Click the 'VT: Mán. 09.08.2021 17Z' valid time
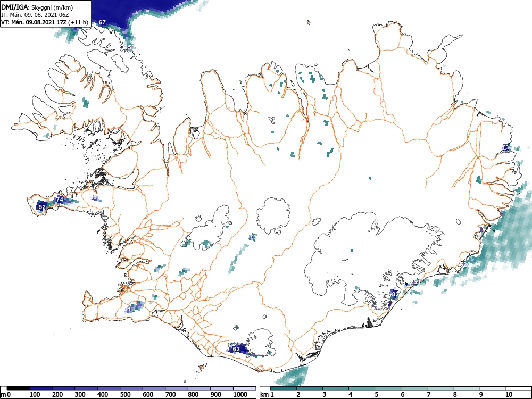The height and width of the screenshot is (399, 532). (x=34, y=22)
